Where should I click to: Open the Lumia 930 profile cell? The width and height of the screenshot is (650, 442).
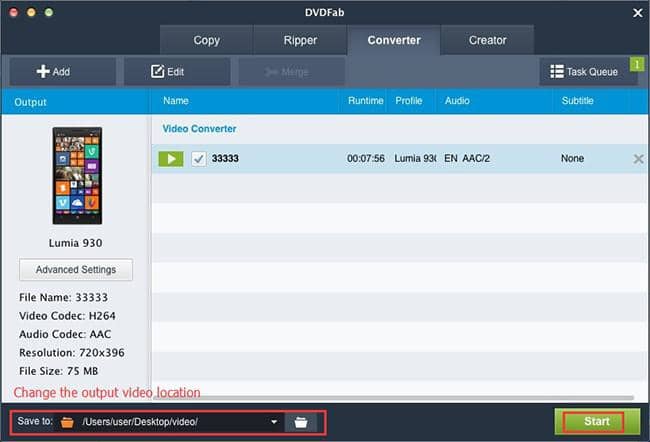coord(415,158)
